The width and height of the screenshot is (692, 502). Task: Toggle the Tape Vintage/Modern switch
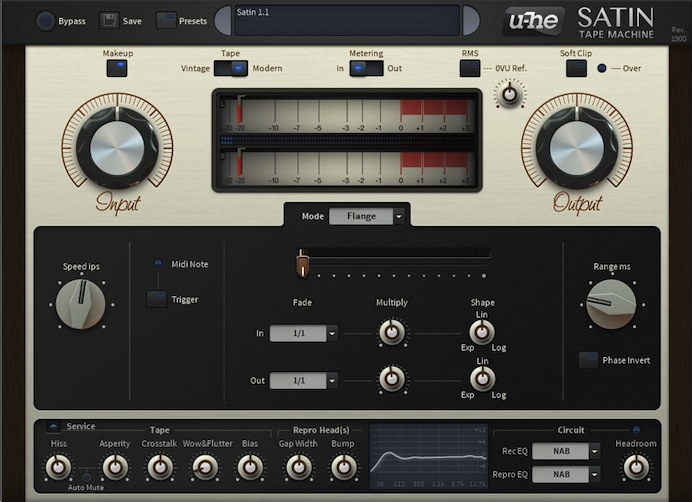(231, 68)
